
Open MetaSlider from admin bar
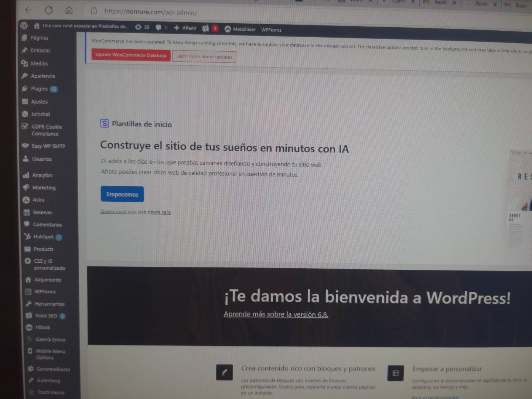coord(240,29)
